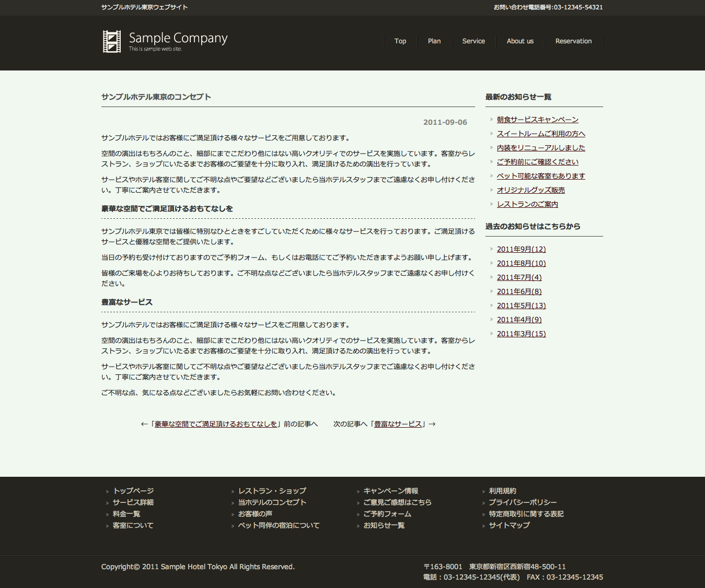Click the Sample Company film logo icon
The width and height of the screenshot is (705, 588).
(112, 41)
